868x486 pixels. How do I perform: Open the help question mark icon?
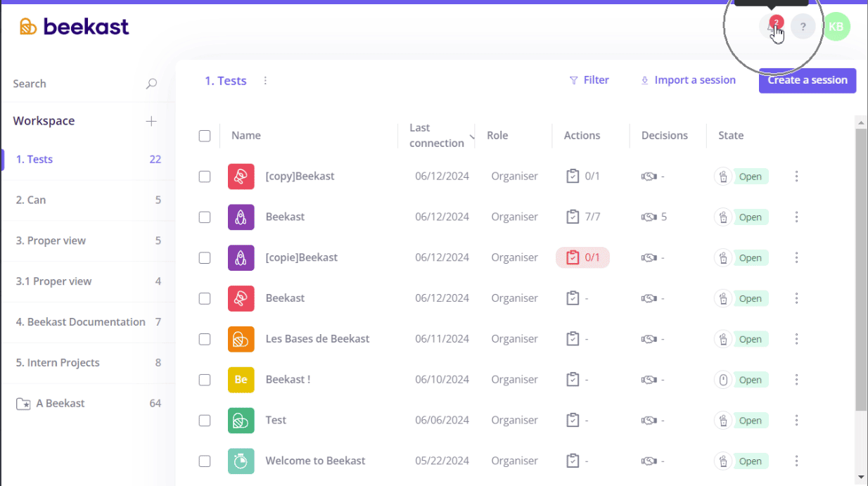pos(803,27)
